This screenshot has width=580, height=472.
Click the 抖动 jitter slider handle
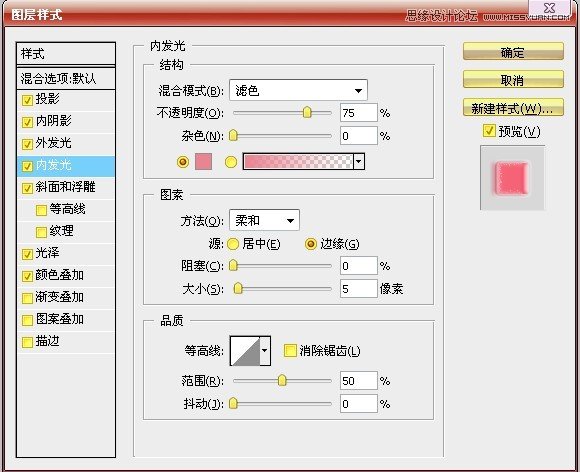click(x=233, y=404)
